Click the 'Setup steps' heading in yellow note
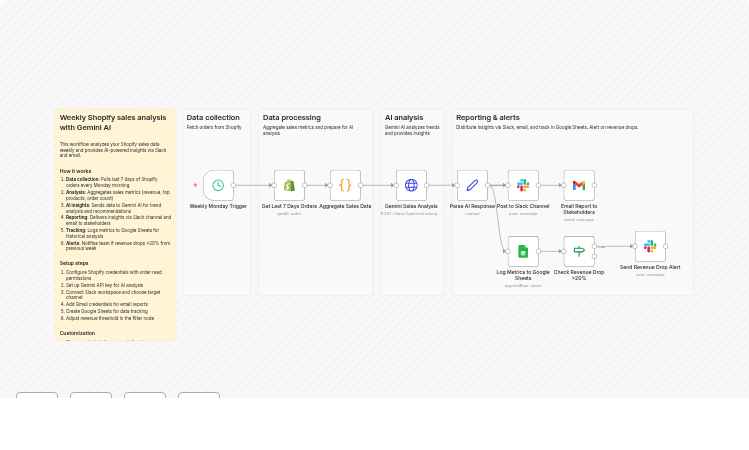This screenshot has width=749, height=450. (74, 263)
